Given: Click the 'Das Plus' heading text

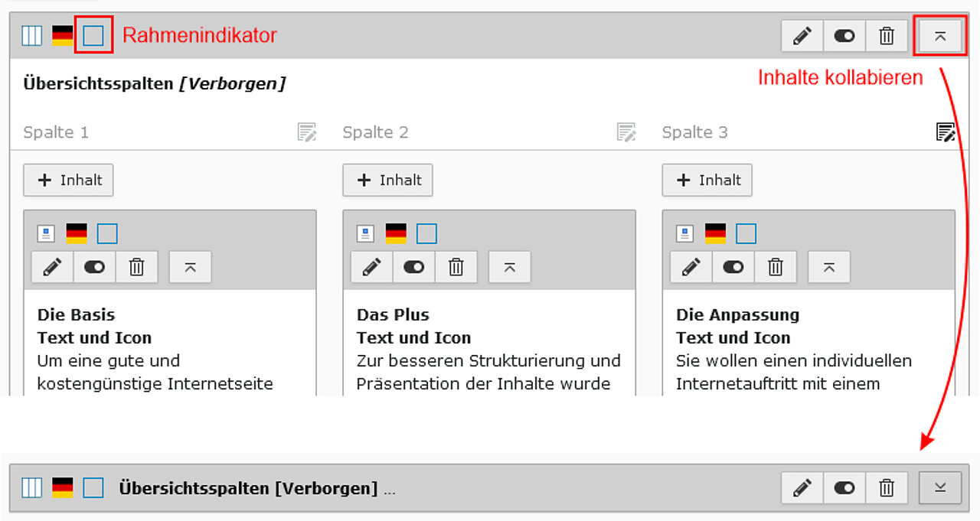Looking at the screenshot, I should [x=393, y=314].
